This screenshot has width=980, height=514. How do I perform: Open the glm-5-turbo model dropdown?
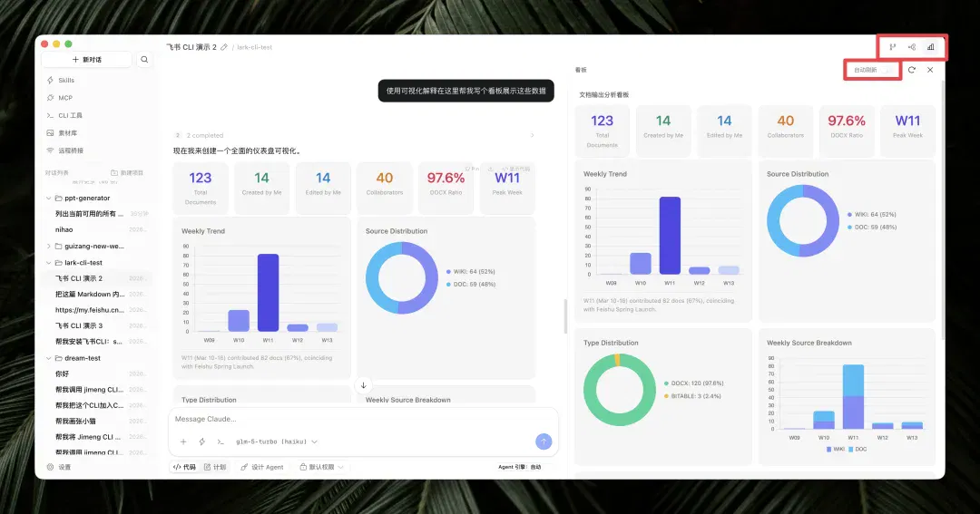click(276, 441)
